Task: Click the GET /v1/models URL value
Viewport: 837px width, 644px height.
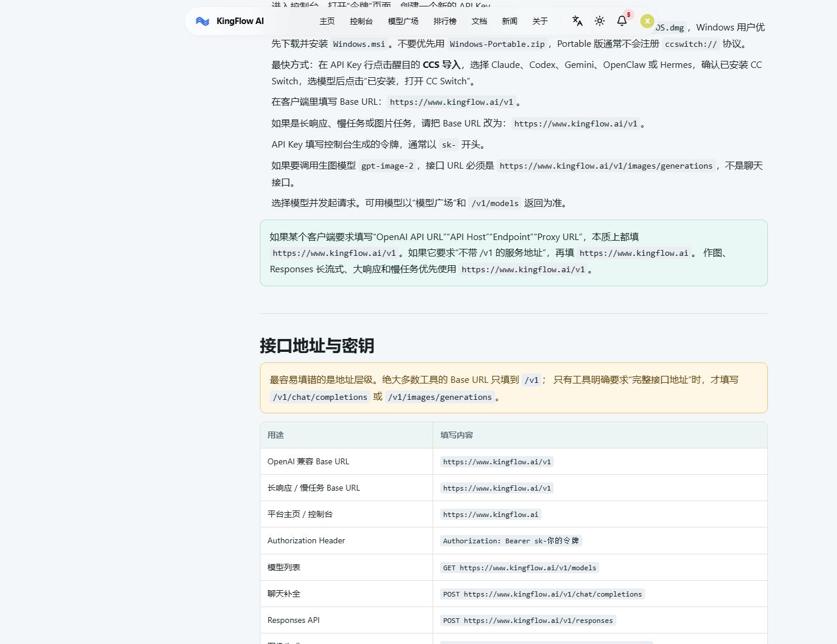Action: 520,568
